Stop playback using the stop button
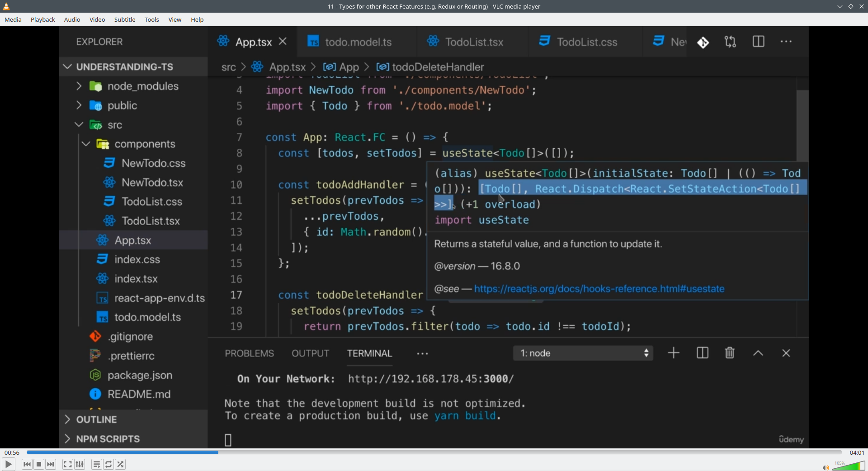The width and height of the screenshot is (868, 471). tap(39, 464)
